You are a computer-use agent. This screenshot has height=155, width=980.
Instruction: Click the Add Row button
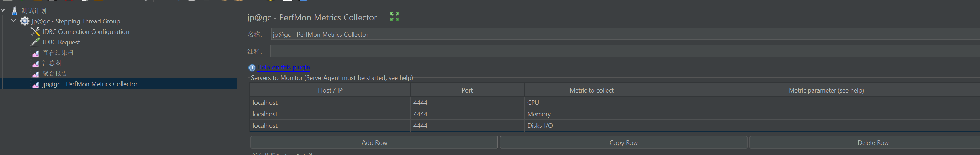click(374, 142)
